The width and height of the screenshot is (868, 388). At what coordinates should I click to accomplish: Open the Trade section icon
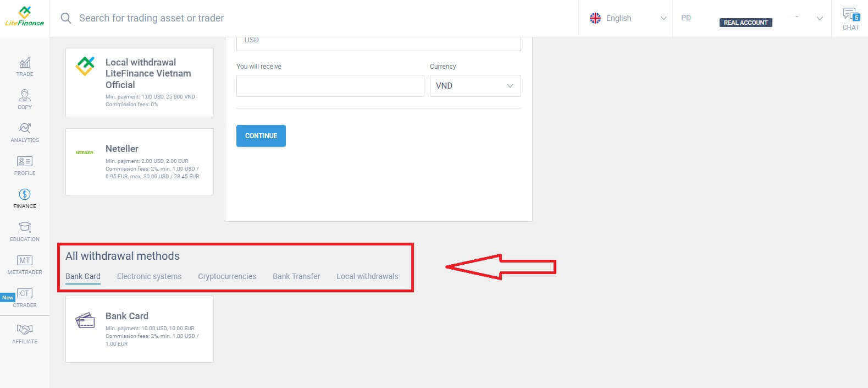pyautogui.click(x=25, y=63)
